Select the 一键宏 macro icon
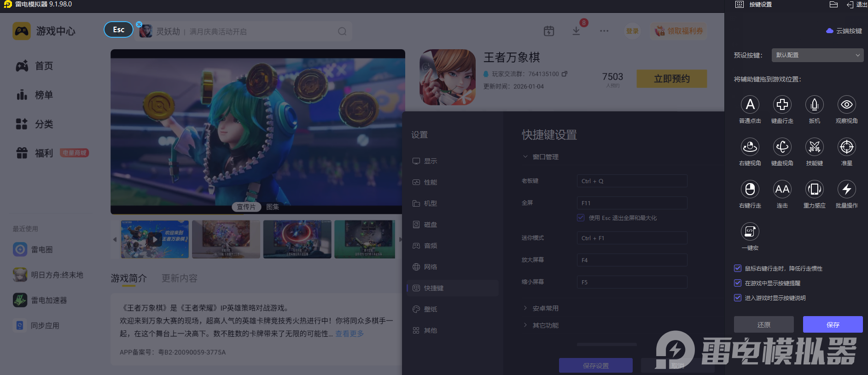 coord(750,231)
